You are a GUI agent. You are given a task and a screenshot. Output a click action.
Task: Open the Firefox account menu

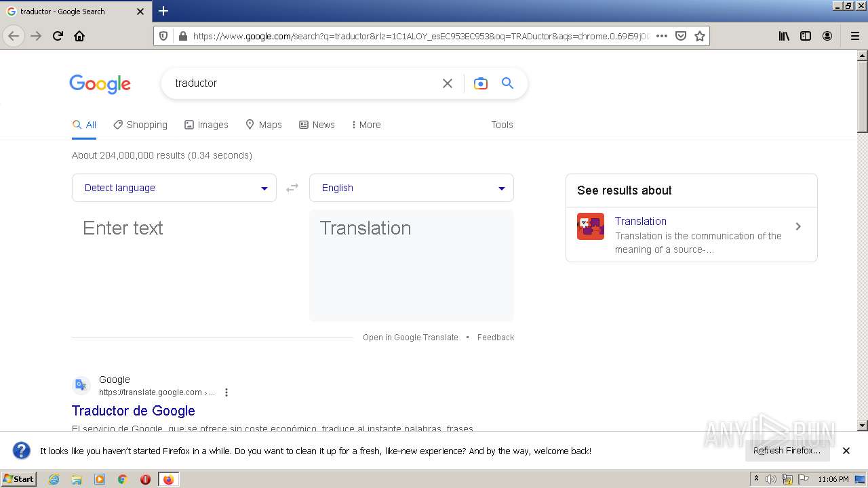pos(827,36)
